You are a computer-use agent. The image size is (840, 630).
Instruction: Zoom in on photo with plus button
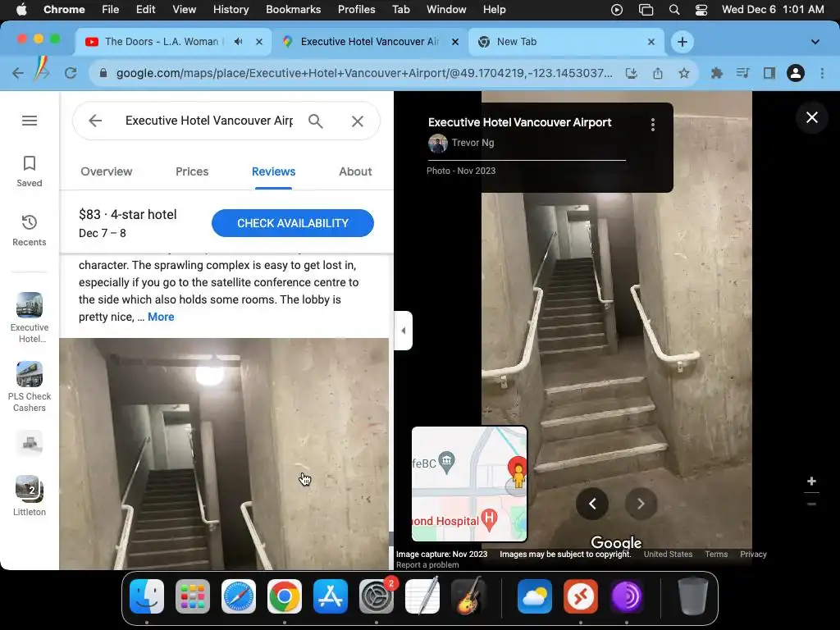click(x=811, y=481)
